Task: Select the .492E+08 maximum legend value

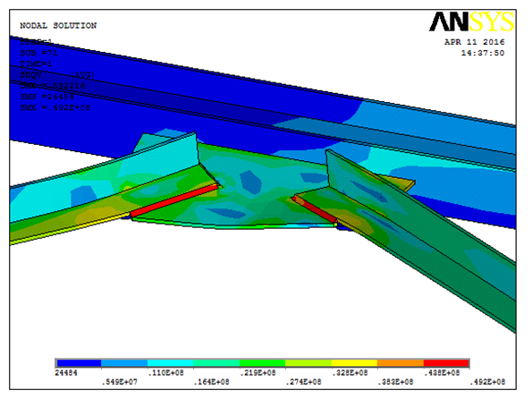Action: pyautogui.click(x=487, y=382)
